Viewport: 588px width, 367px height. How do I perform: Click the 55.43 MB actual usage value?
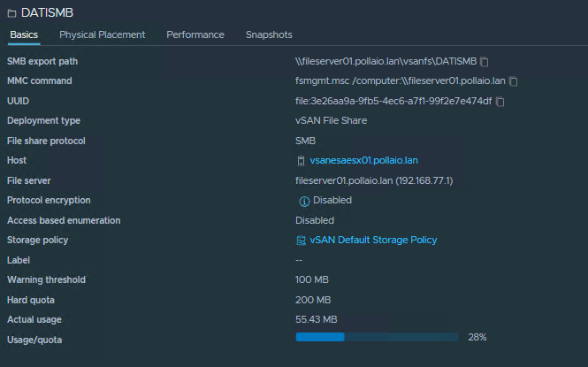tap(317, 319)
